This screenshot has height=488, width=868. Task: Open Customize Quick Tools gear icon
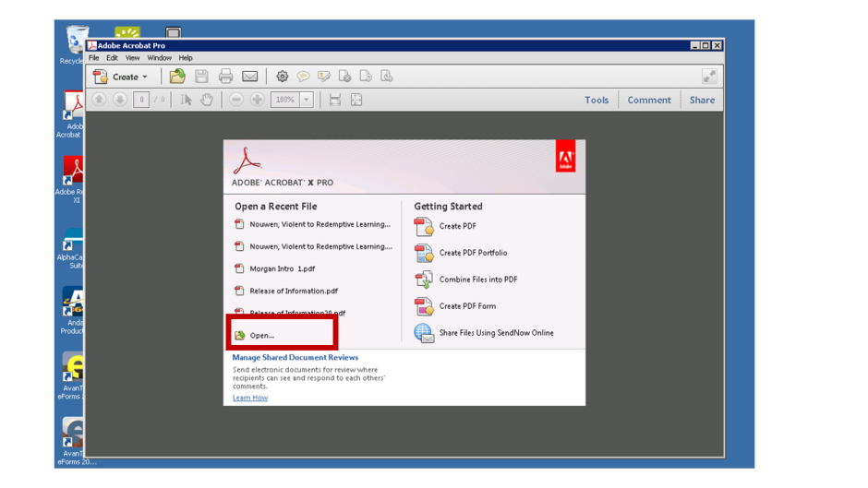[x=283, y=77]
